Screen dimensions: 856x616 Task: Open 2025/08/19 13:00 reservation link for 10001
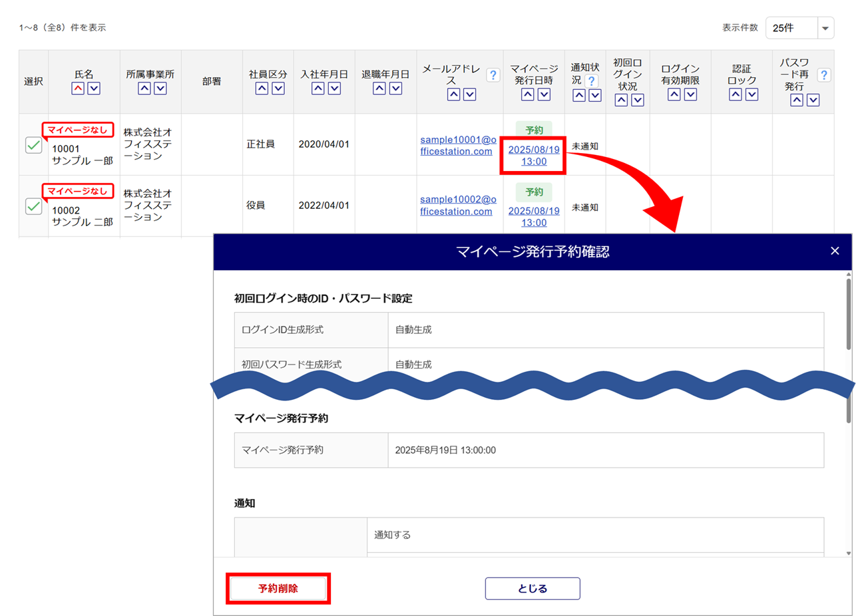534,155
